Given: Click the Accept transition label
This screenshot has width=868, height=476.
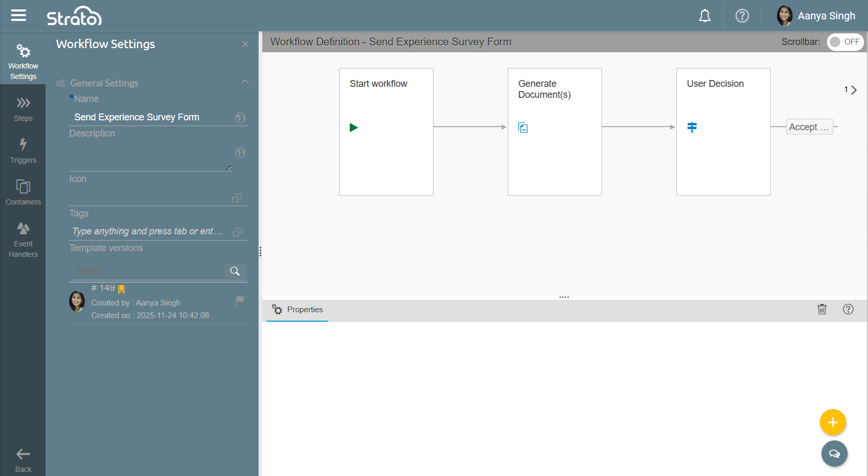Looking at the screenshot, I should click(x=809, y=127).
